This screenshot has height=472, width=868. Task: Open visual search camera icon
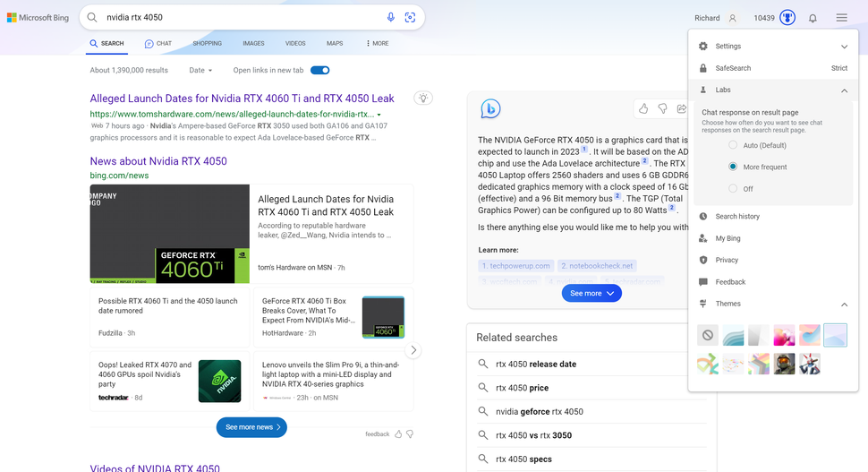410,17
